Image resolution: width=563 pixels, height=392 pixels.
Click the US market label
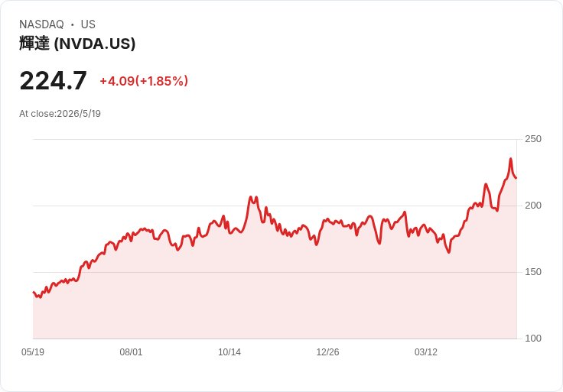[x=88, y=24]
